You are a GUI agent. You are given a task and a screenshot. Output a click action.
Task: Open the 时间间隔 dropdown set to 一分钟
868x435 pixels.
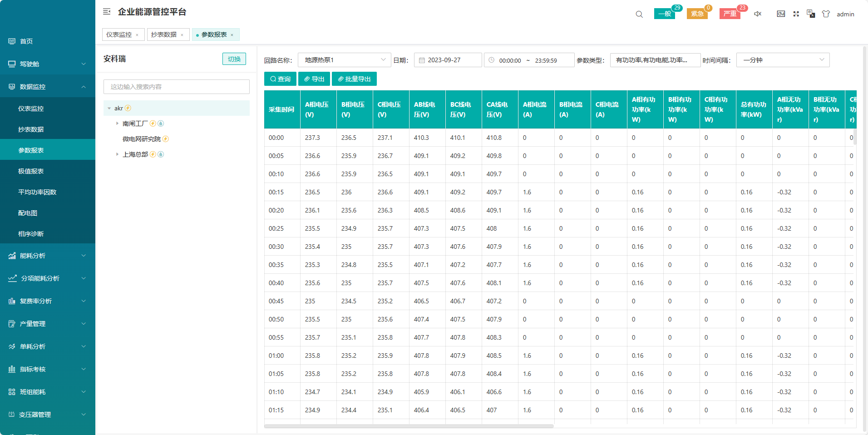tap(783, 60)
